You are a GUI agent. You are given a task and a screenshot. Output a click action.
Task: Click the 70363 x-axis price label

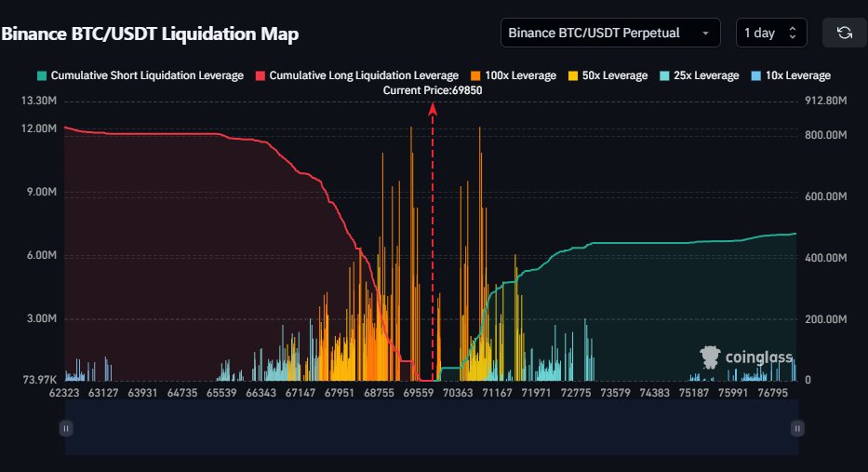click(458, 393)
